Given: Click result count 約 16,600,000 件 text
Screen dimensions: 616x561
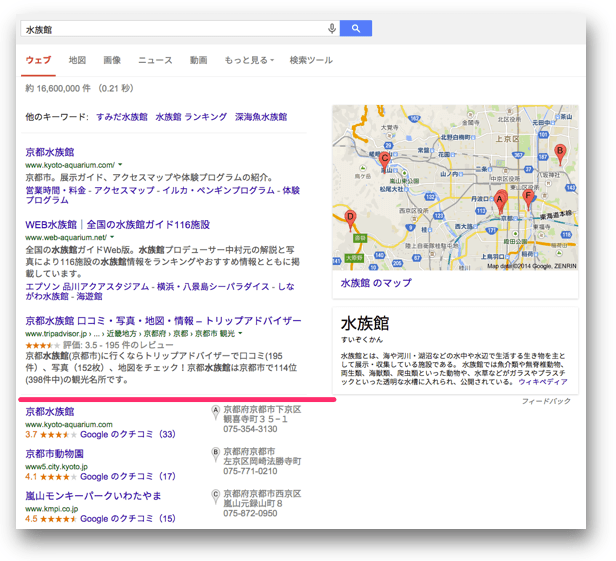Looking at the screenshot, I should [x=58, y=88].
